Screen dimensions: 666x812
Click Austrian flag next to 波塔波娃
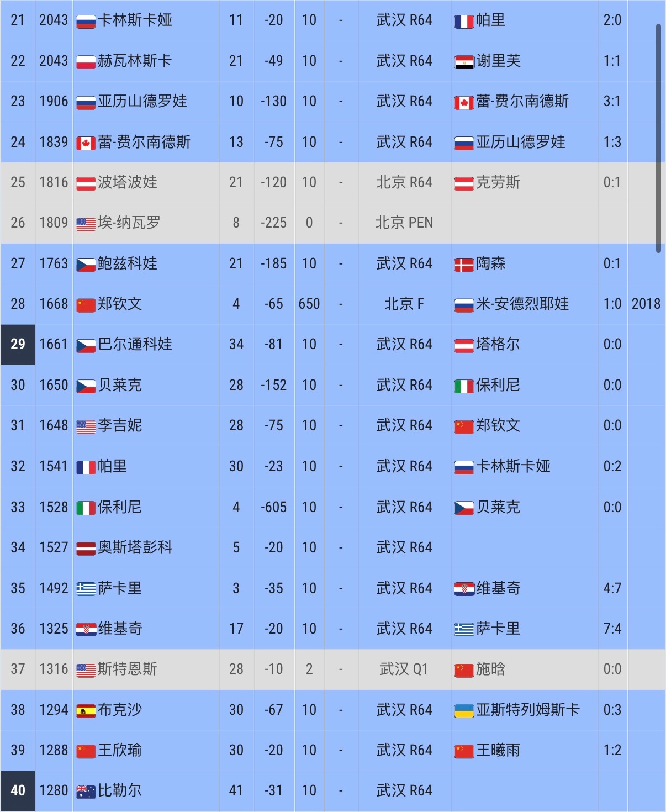coord(86,184)
